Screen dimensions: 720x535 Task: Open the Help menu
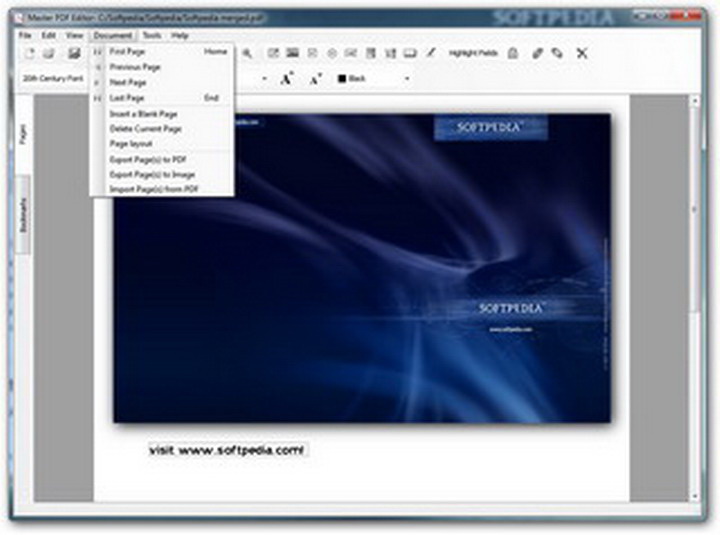tap(180, 35)
